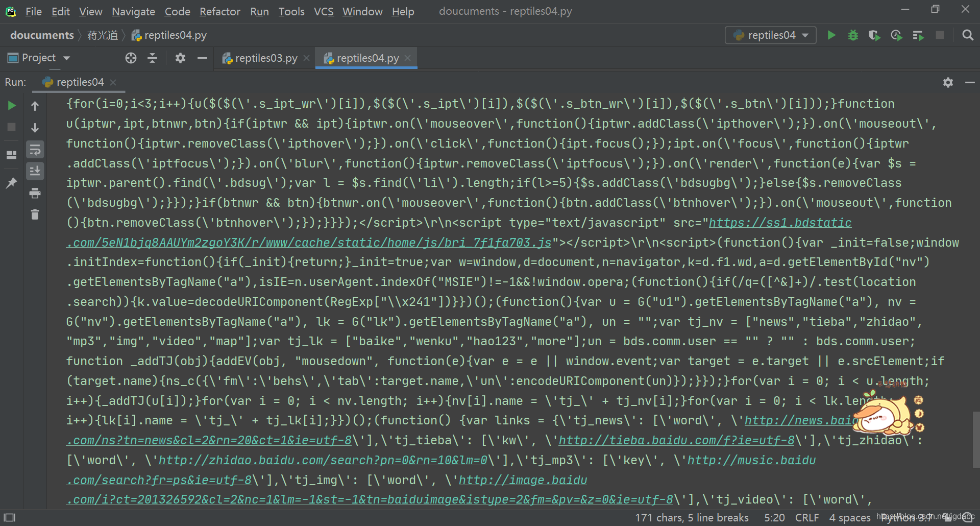The height and width of the screenshot is (526, 980).
Task: Click the 5:20 cursor position indicator
Action: (x=774, y=518)
